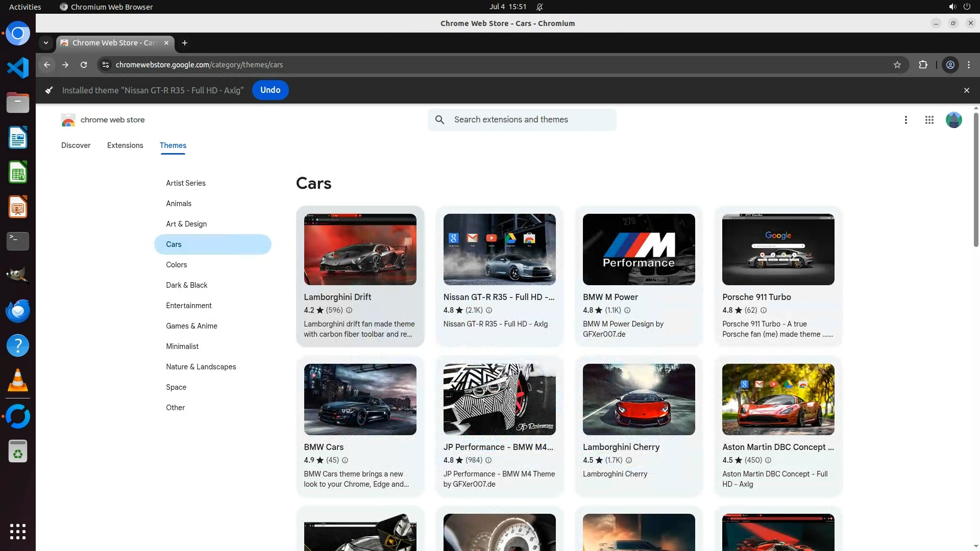The height and width of the screenshot is (551, 980).
Task: Open the Extensions puzzle icon
Action: click(923, 65)
